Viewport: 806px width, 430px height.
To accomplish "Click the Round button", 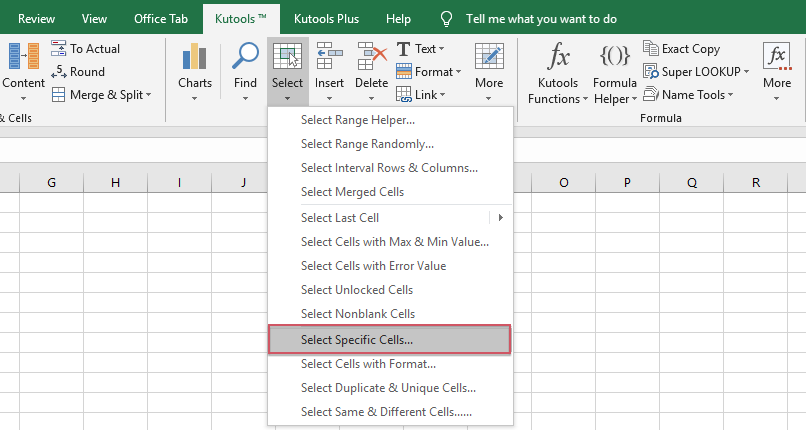I will coord(87,72).
